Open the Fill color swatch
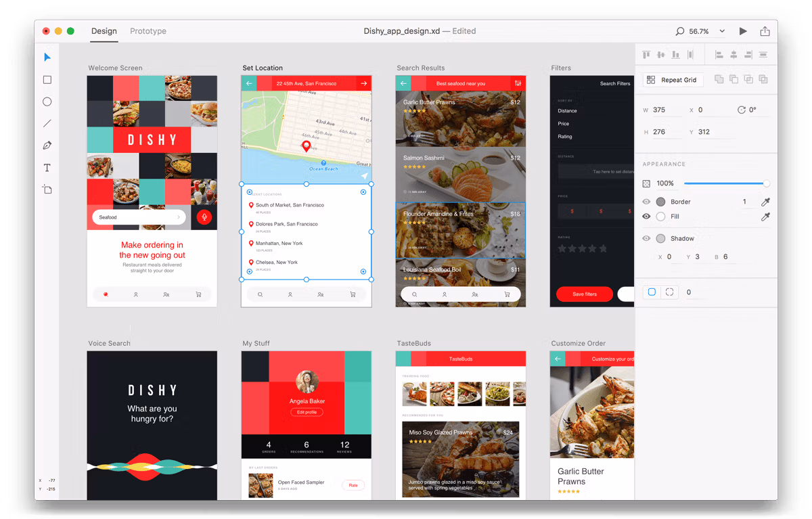 tap(660, 217)
